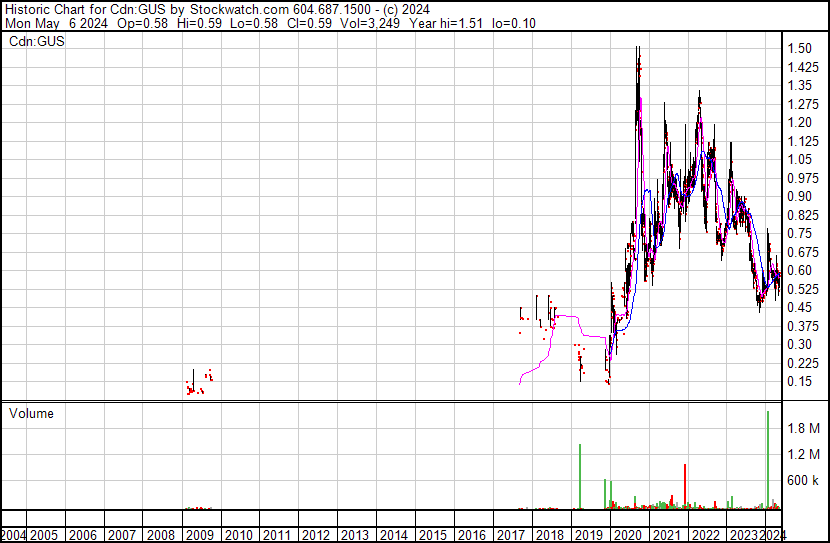
Task: Click the 2005 year label on timeline
Action: point(43,535)
